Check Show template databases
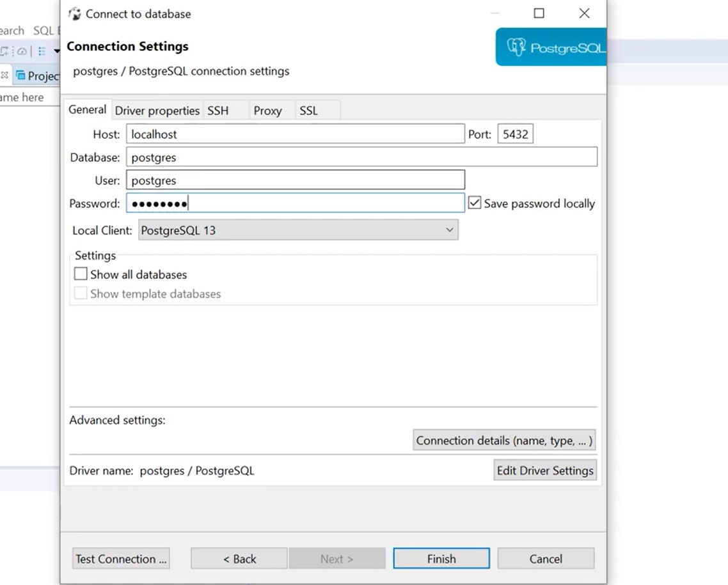Viewport: 728px width, 585px height. (81, 293)
